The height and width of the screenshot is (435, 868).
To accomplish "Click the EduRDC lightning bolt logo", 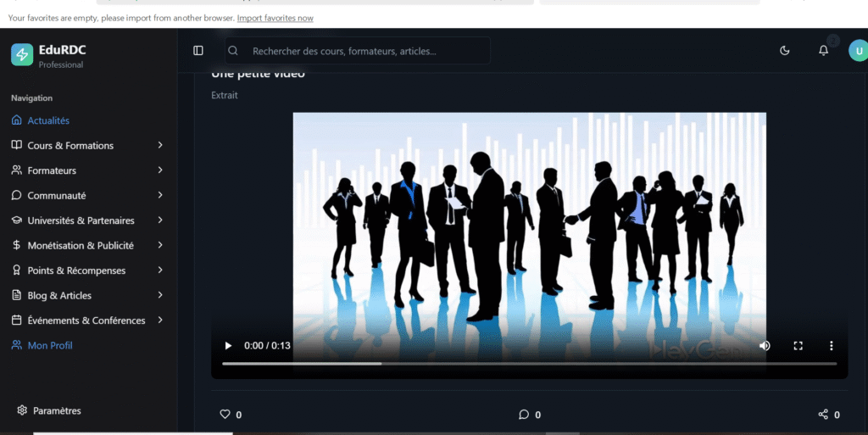I will click(22, 55).
